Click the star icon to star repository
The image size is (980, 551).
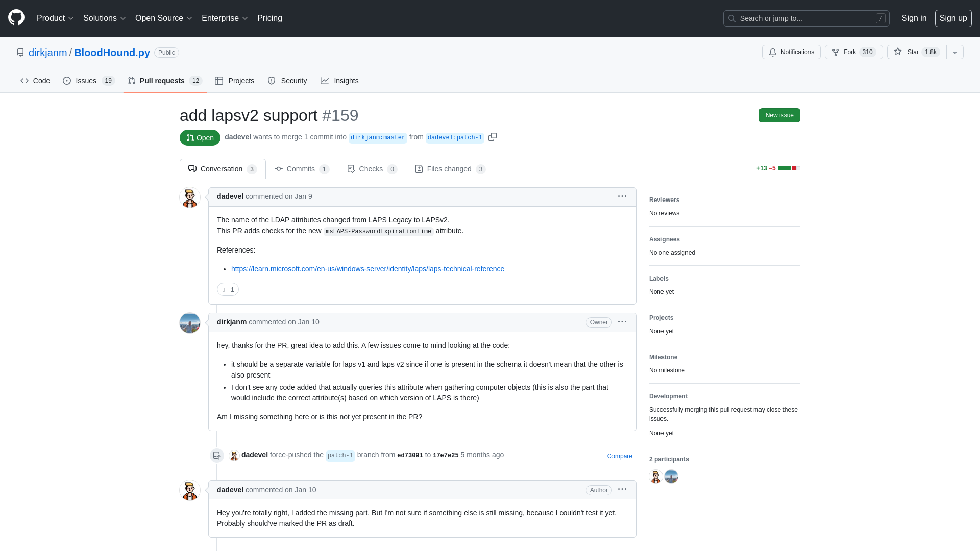[x=898, y=52]
